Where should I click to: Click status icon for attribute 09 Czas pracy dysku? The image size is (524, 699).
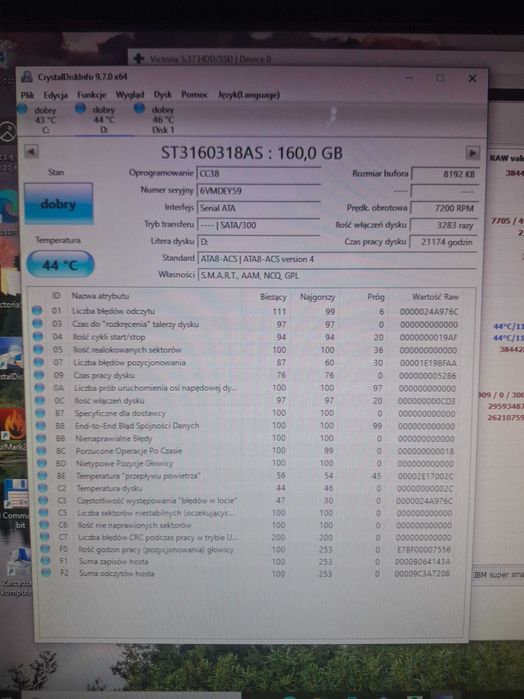(39, 374)
